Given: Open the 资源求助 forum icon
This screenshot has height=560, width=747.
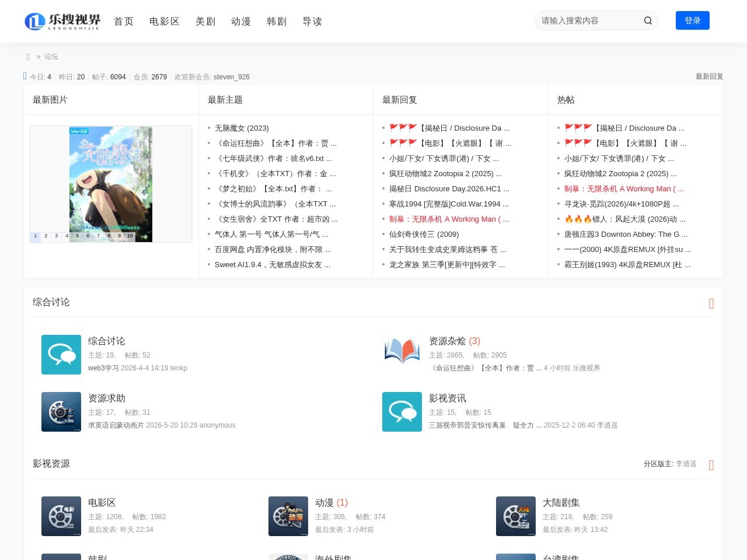Looking at the screenshot, I should pyautogui.click(x=61, y=412).
